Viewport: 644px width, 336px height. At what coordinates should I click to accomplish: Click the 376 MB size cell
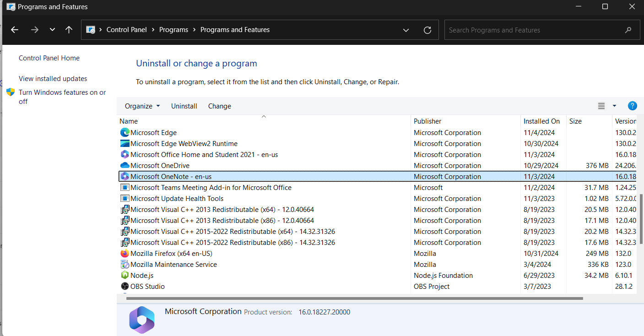[597, 166]
